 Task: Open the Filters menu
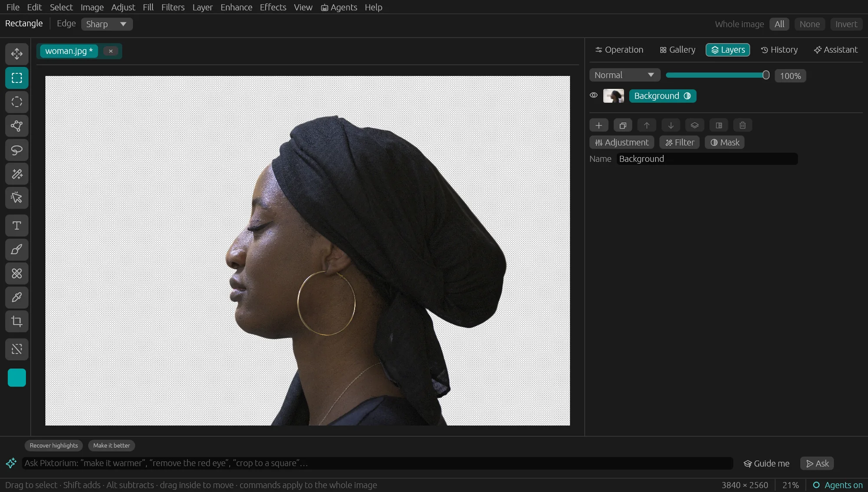173,7
